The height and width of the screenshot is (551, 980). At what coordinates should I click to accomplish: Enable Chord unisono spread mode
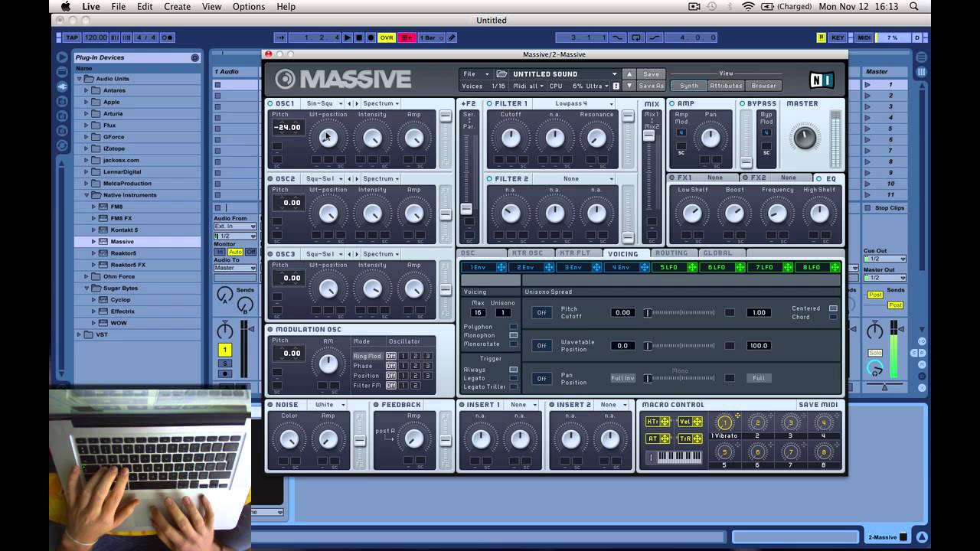pos(833,317)
